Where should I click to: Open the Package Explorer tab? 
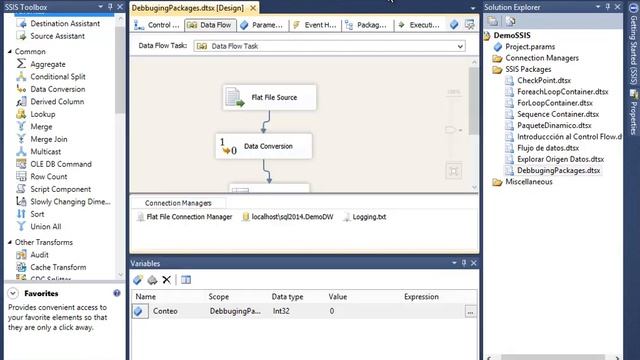tap(366, 25)
